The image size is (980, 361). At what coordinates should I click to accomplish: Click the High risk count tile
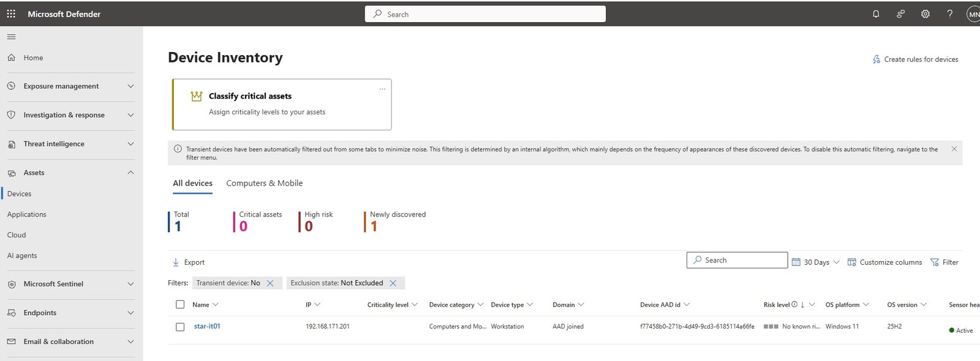tap(316, 221)
